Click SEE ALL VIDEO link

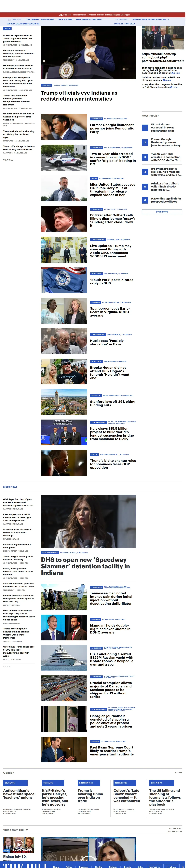click(x=176, y=829)
